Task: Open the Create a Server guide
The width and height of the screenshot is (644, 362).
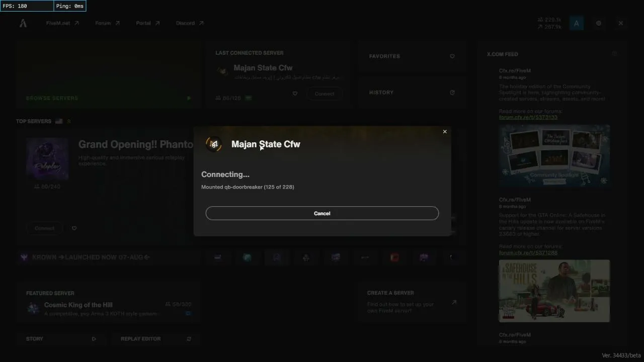Action: [412, 302]
